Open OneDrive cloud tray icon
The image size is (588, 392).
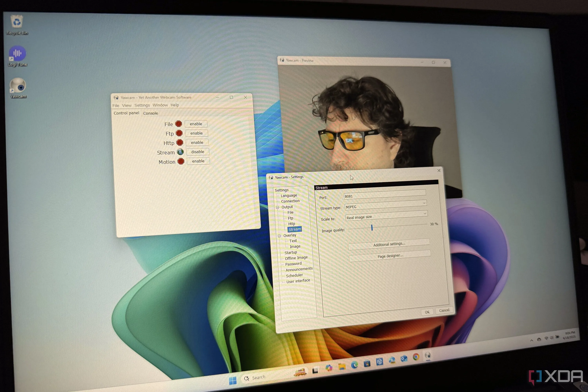[539, 339]
